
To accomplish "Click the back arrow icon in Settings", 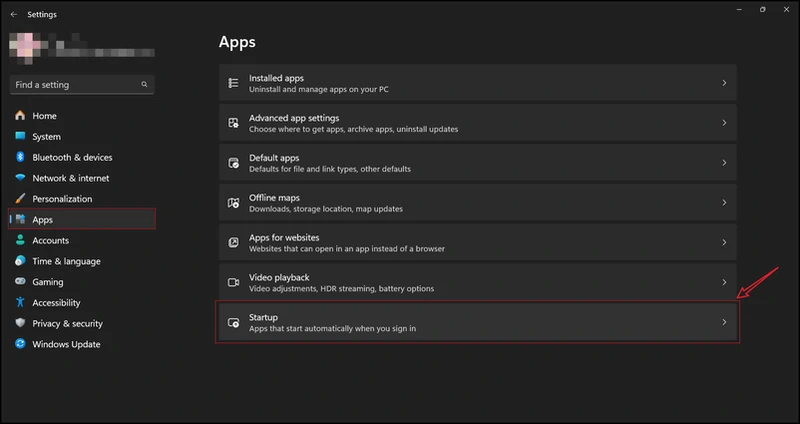I will [x=13, y=14].
